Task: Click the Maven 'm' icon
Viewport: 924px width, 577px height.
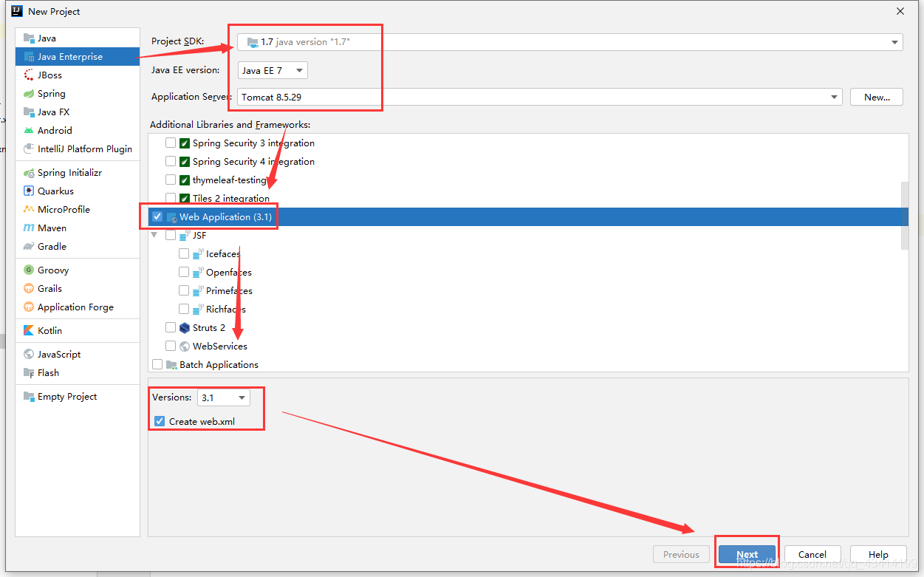Action: [29, 228]
